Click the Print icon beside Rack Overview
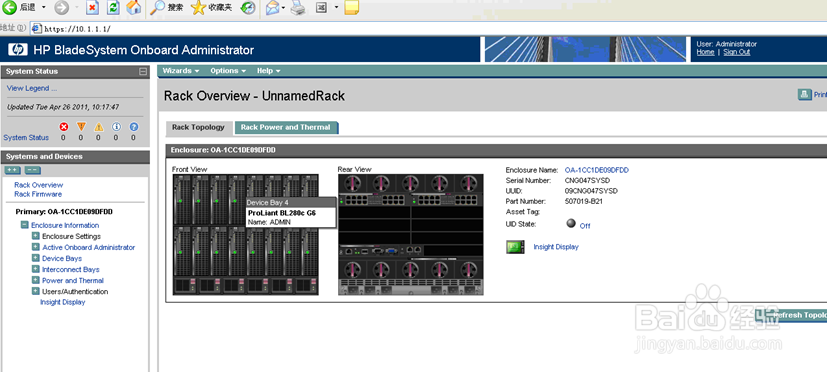The width and height of the screenshot is (828, 372). coord(805,95)
